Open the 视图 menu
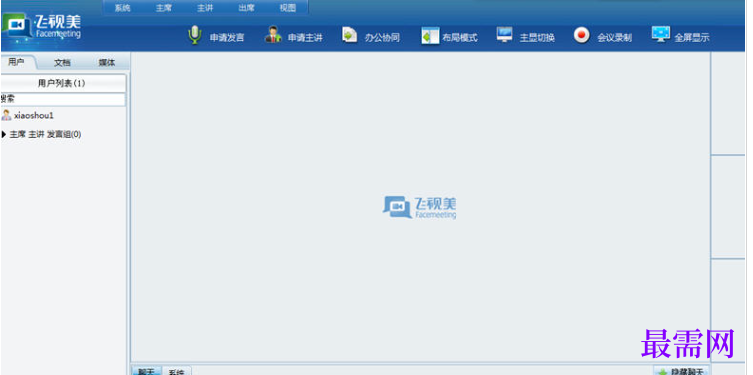Viewport: 753px width, 375px height. tap(288, 8)
